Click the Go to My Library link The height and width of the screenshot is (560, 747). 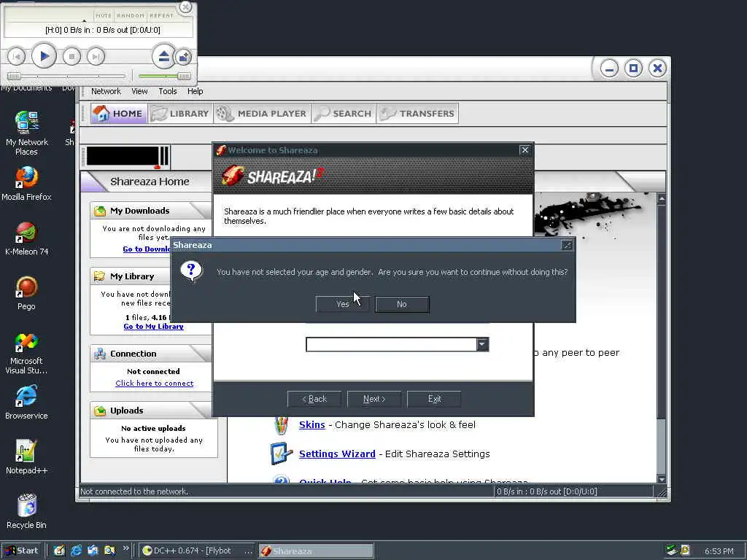[x=153, y=327]
